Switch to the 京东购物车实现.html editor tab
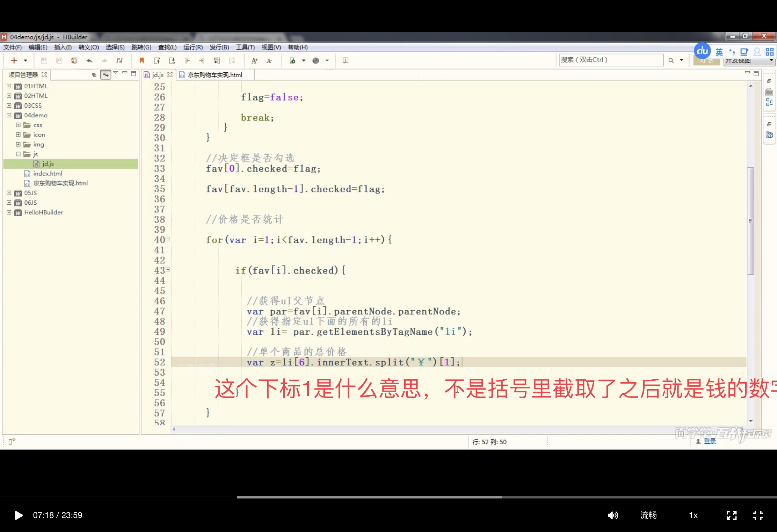Viewport: 777px width, 532px height. coord(215,75)
